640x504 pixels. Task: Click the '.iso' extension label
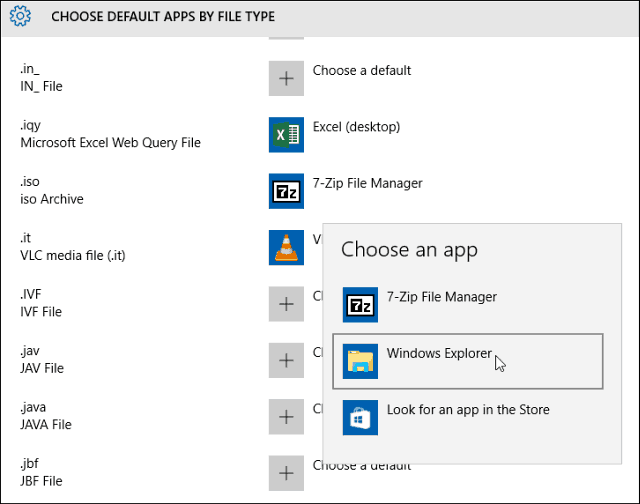pyautogui.click(x=30, y=181)
